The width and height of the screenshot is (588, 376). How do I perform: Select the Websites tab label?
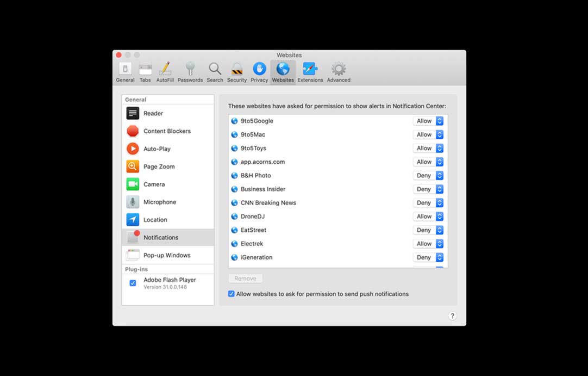(283, 80)
